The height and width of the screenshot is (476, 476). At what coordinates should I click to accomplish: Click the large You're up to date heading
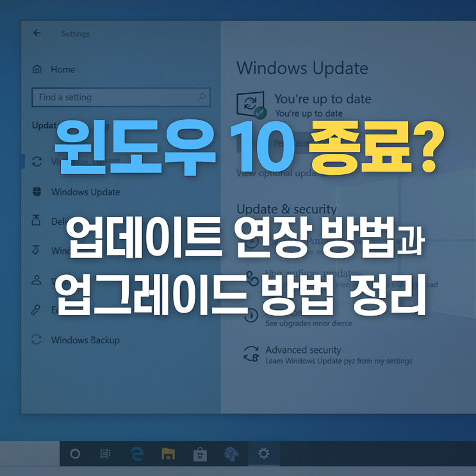coord(323,99)
